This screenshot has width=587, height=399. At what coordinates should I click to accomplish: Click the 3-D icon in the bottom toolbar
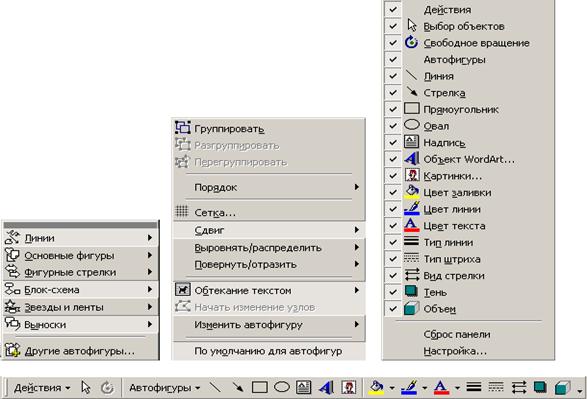pyautogui.click(x=562, y=388)
